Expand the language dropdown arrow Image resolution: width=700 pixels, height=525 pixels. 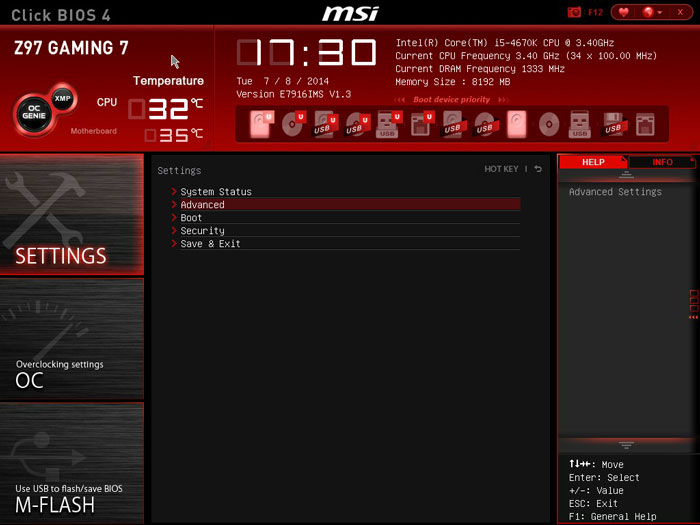click(659, 12)
